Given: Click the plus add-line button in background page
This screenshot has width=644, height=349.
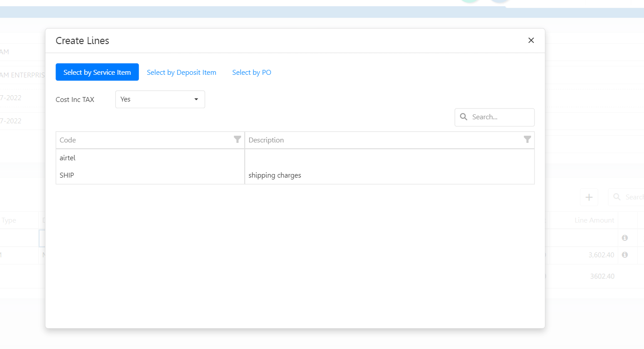Looking at the screenshot, I should click(589, 197).
